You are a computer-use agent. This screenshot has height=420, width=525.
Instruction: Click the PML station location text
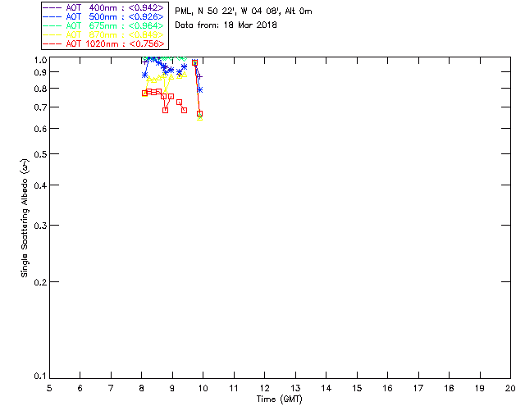pos(244,11)
